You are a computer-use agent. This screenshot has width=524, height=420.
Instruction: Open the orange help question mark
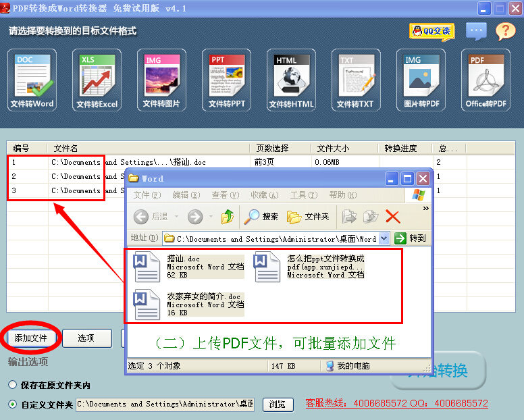pyautogui.click(x=506, y=32)
